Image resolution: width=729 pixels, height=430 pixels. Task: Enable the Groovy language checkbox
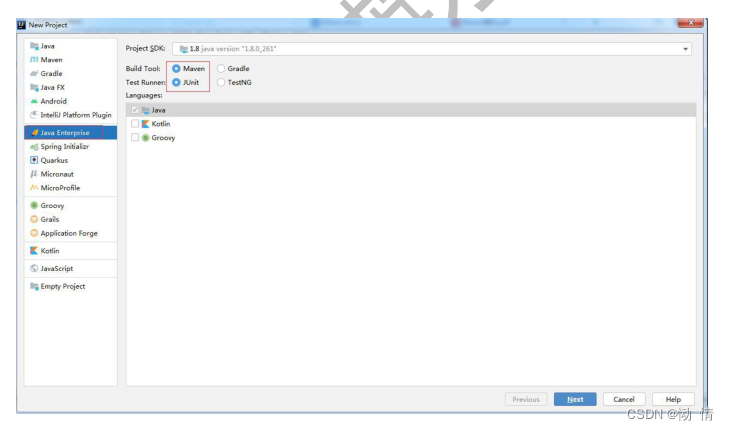[135, 138]
